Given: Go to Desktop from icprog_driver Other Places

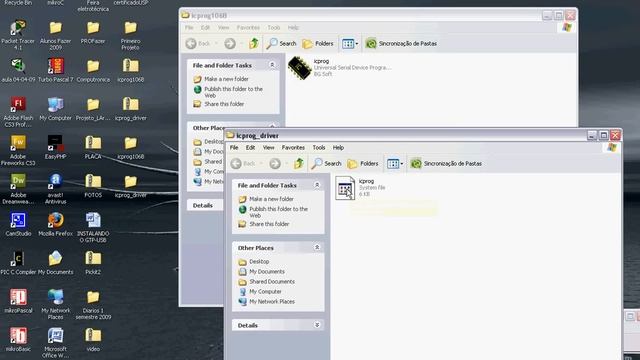Looking at the screenshot, I should (x=254, y=261).
